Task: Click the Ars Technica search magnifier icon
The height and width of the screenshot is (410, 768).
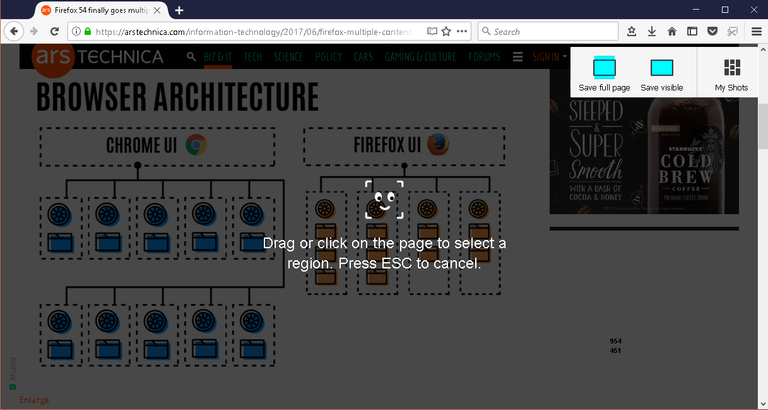Action: tap(191, 57)
